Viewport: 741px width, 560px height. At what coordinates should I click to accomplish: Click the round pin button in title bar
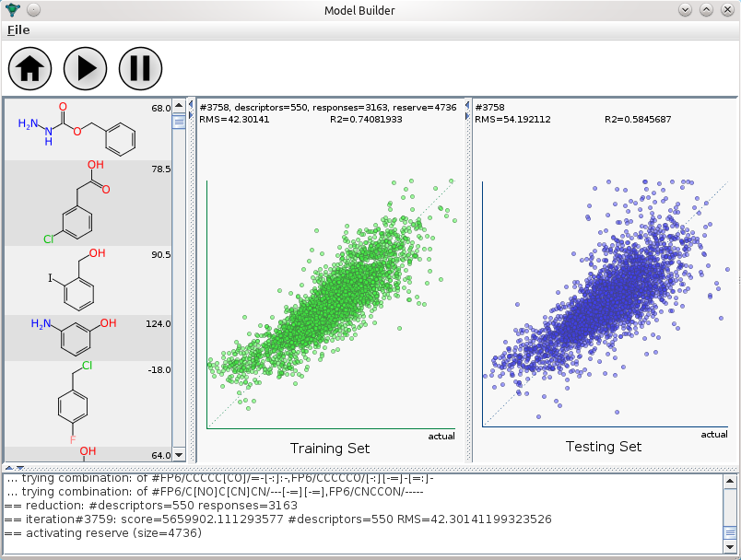click(33, 9)
